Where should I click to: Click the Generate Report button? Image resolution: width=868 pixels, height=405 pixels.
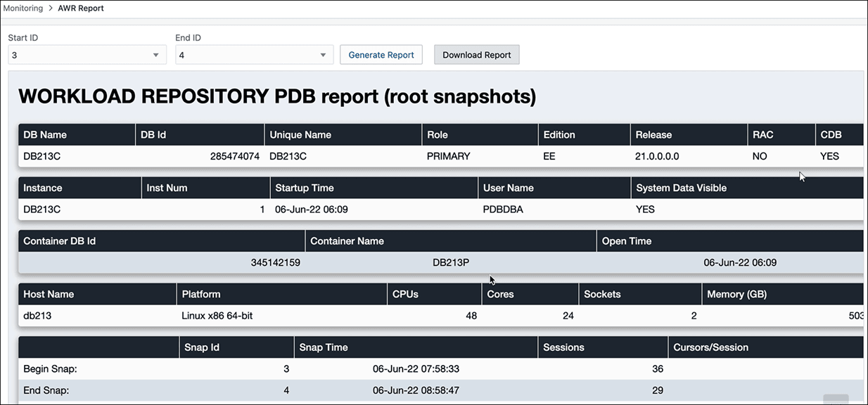(x=381, y=55)
